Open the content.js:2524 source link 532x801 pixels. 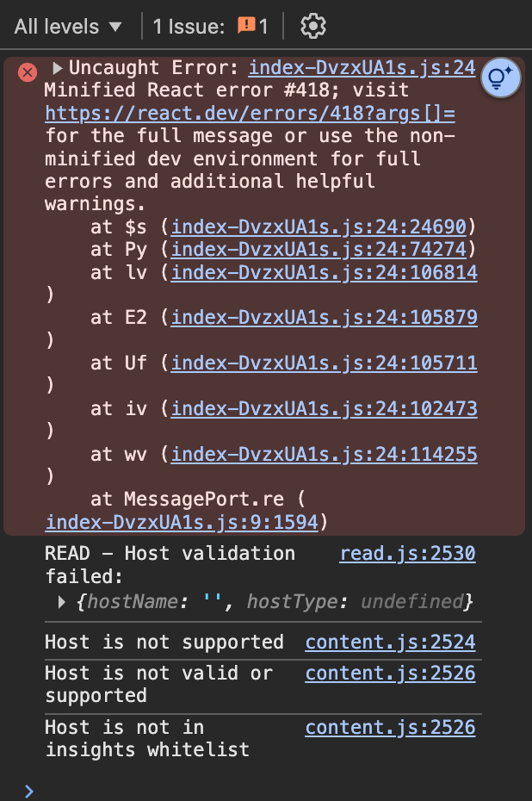click(391, 643)
